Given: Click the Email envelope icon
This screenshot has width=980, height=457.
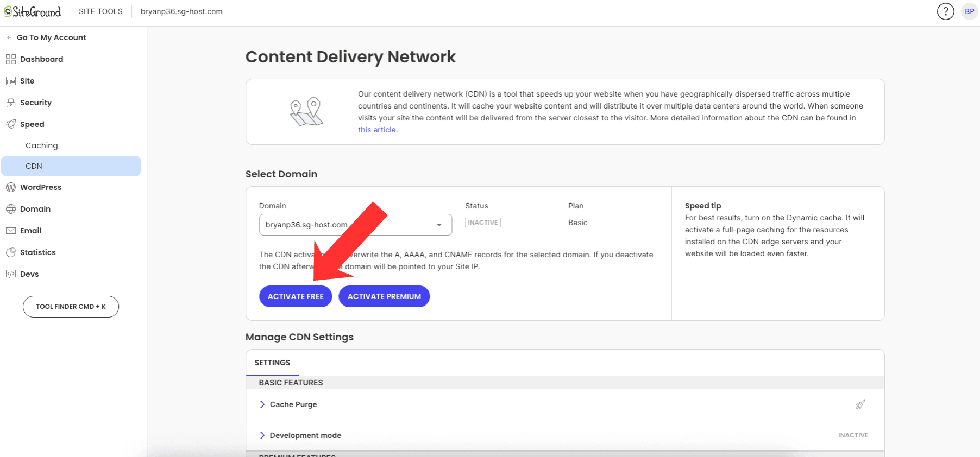Looking at the screenshot, I should [11, 231].
